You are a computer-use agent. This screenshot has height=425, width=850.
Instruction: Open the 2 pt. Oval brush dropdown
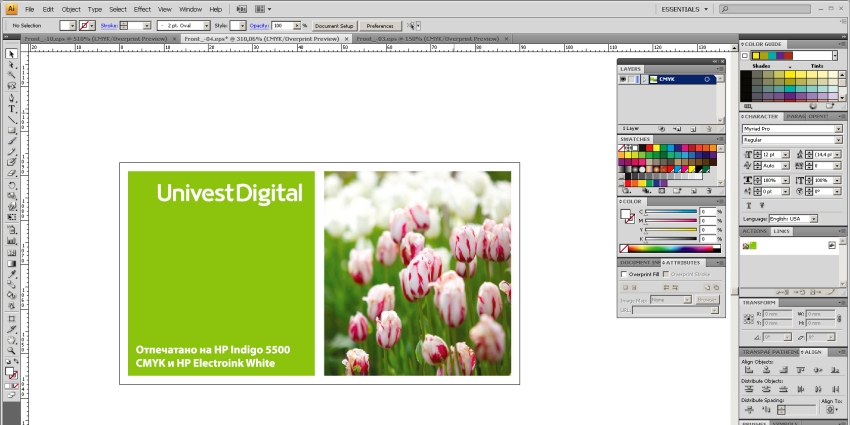(206, 25)
